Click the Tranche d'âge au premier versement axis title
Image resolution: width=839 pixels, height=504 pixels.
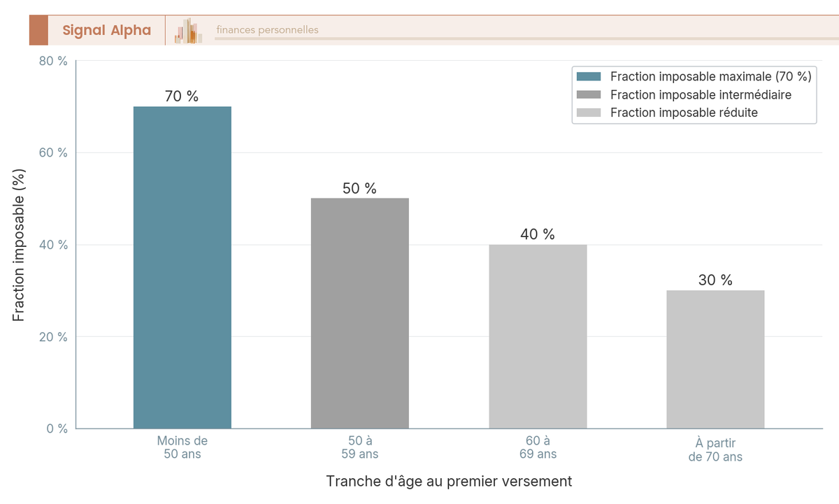click(449, 482)
